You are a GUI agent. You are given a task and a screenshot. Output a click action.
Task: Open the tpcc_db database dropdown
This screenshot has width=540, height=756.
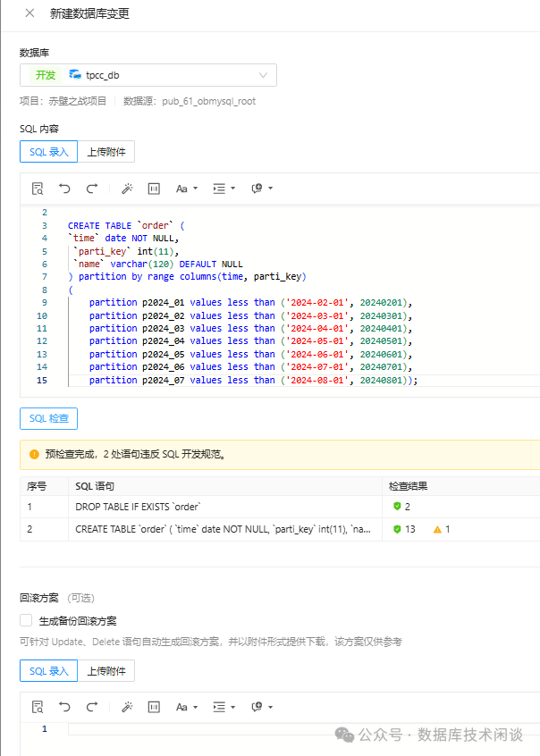pyautogui.click(x=148, y=75)
